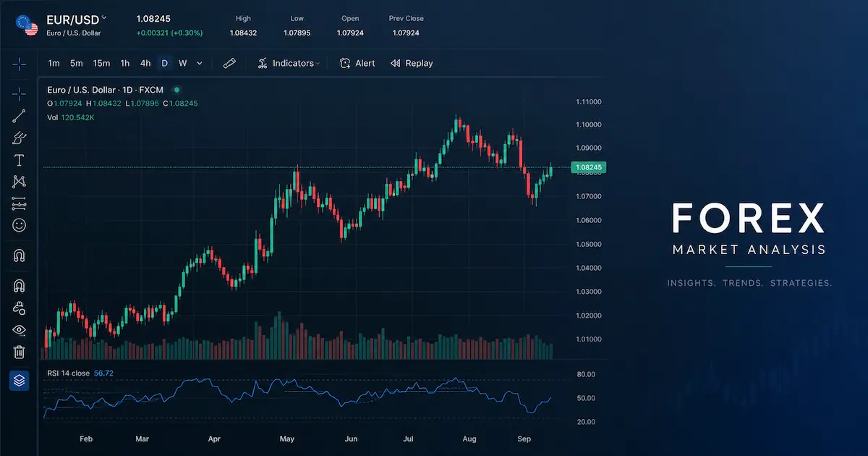Click the 20.00 RSI axis label
Viewport: 868px width, 456px height.
(586, 422)
